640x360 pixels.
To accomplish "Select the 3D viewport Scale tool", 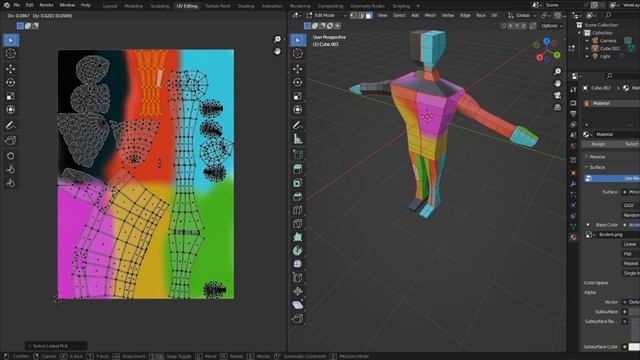I will pyautogui.click(x=298, y=96).
